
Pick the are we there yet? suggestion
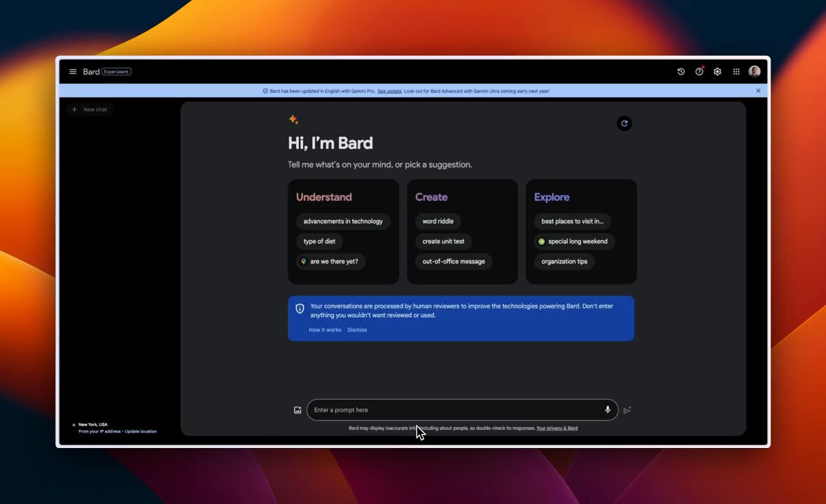pos(330,261)
